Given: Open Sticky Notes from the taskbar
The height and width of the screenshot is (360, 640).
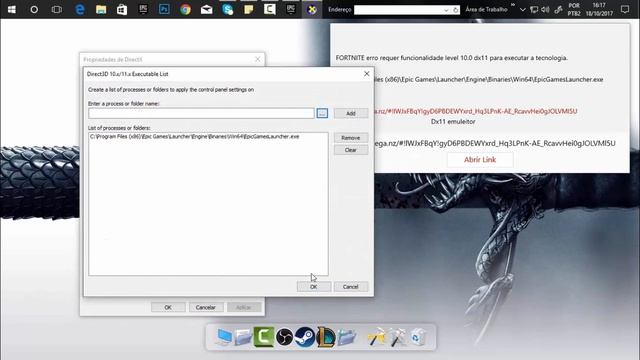Looking at the screenshot, I should 249,9.
